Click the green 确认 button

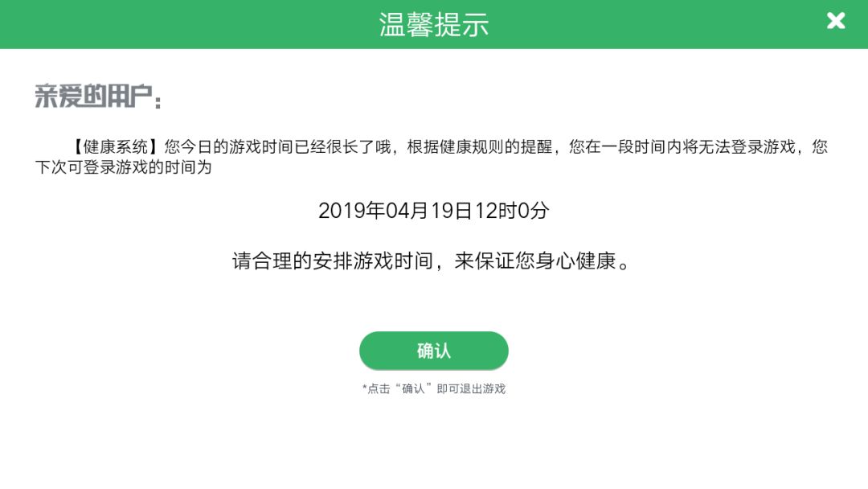[433, 351]
